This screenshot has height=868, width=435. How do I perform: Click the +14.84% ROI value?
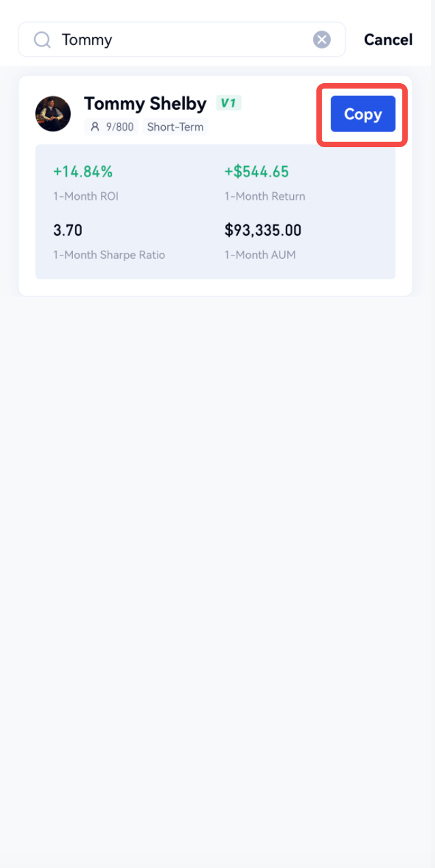click(x=82, y=172)
